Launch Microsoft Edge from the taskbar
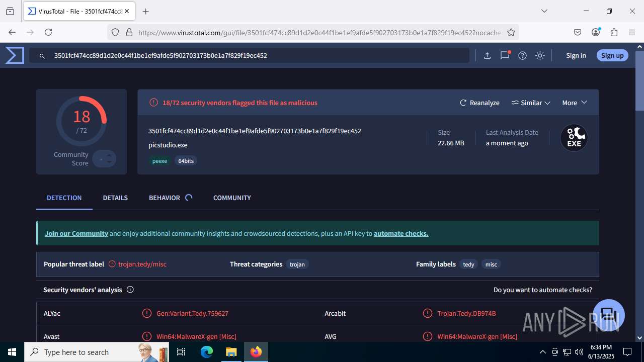This screenshot has width=644, height=362. click(x=207, y=352)
